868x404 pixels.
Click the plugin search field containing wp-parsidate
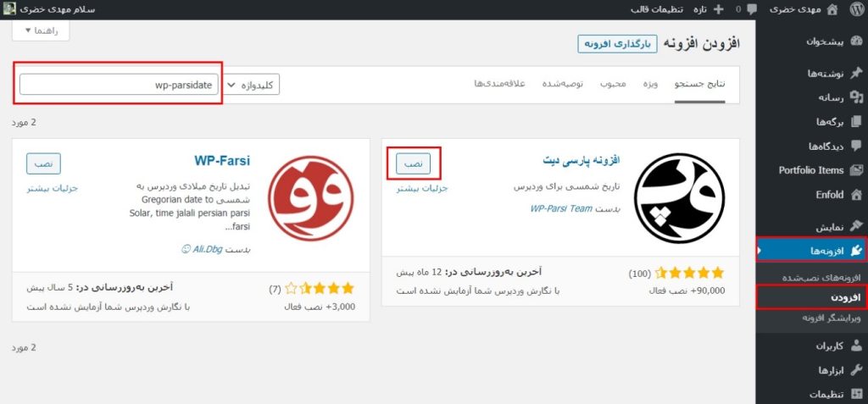tap(119, 85)
